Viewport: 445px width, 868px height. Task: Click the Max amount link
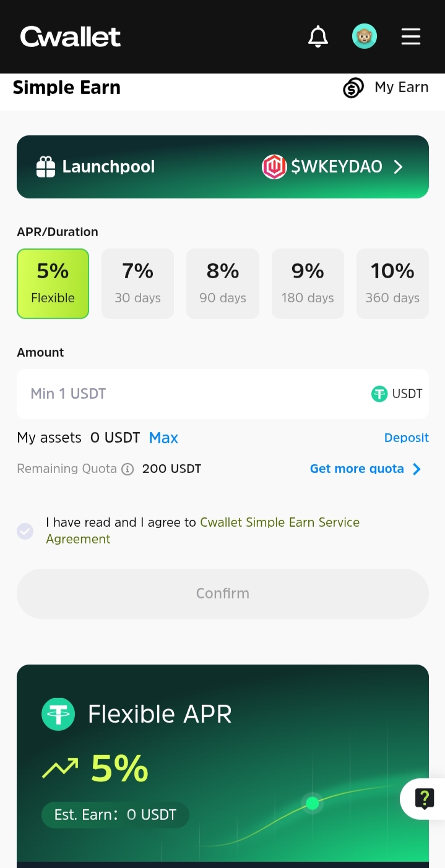pyautogui.click(x=163, y=438)
